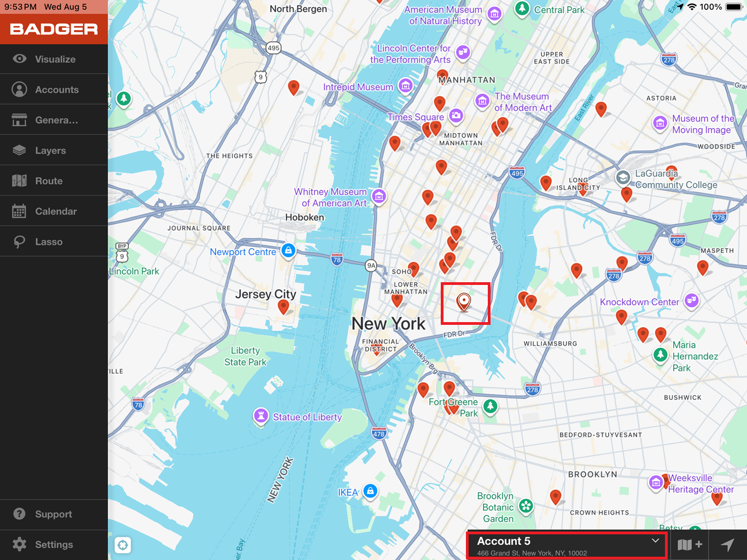
Task: Tap the battery indicator in the status bar
Action: click(x=733, y=7)
